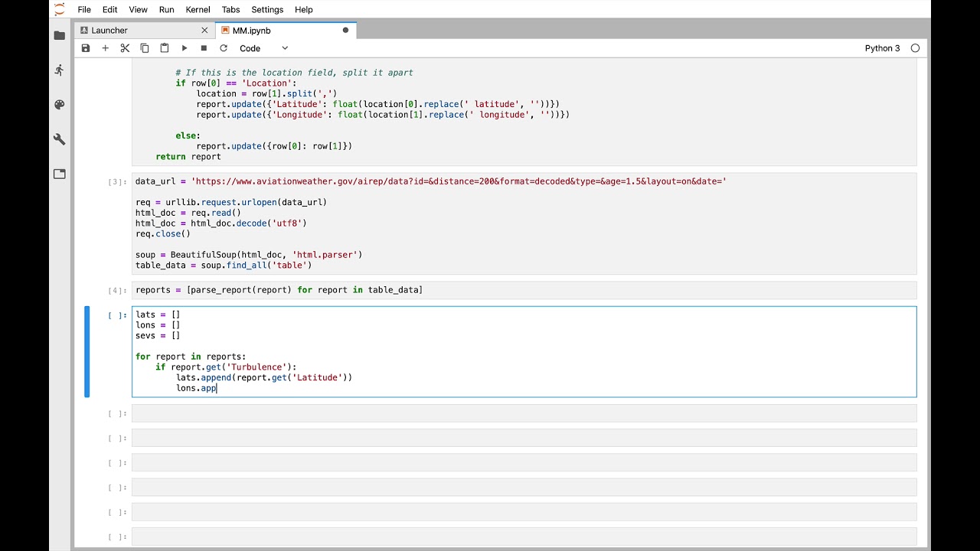Interrupt the kernel with stop button

204,48
